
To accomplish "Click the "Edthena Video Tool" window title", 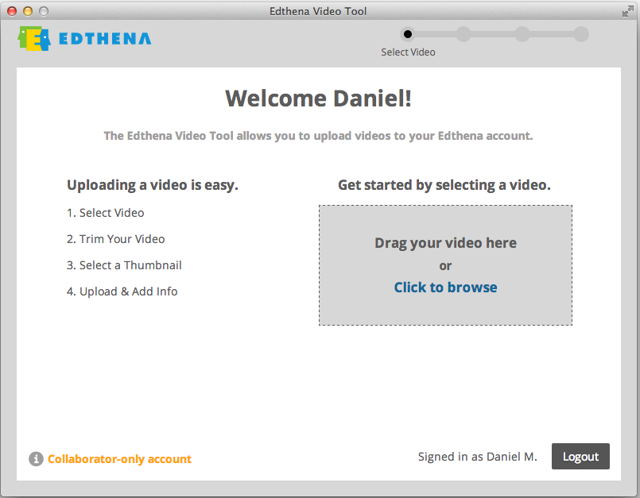I will pyautogui.click(x=318, y=11).
